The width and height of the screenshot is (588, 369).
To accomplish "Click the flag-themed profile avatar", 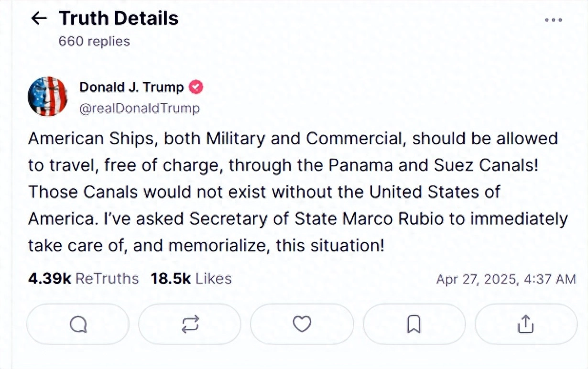I will [x=48, y=96].
